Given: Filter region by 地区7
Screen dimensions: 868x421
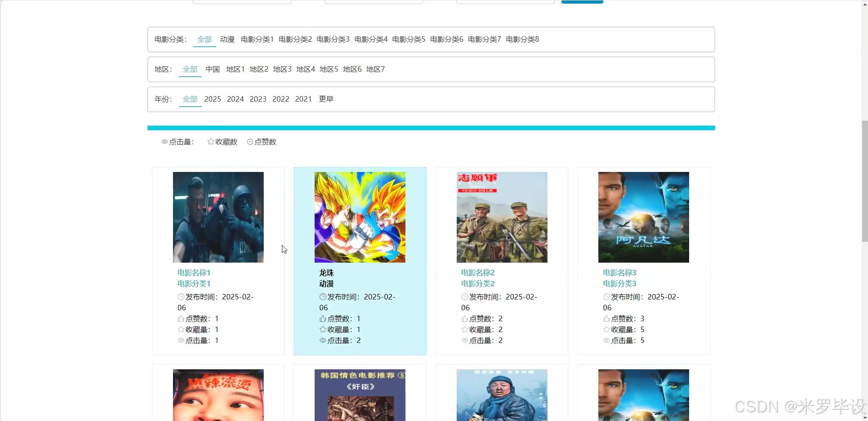Looking at the screenshot, I should [375, 69].
